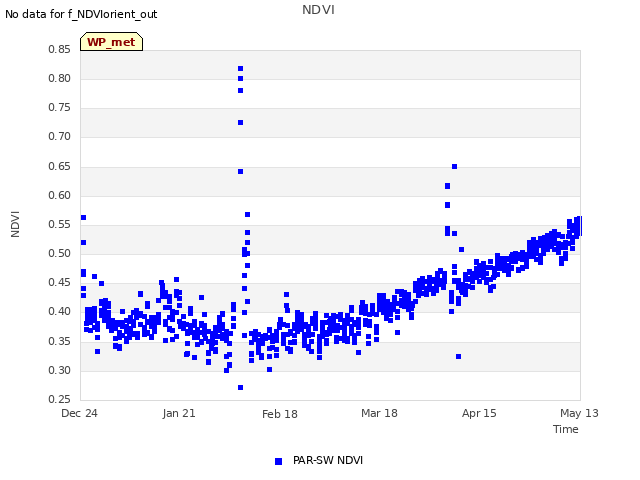
Task: Click the blue PAR-SW NDVI legend marker
Action: 278,461
